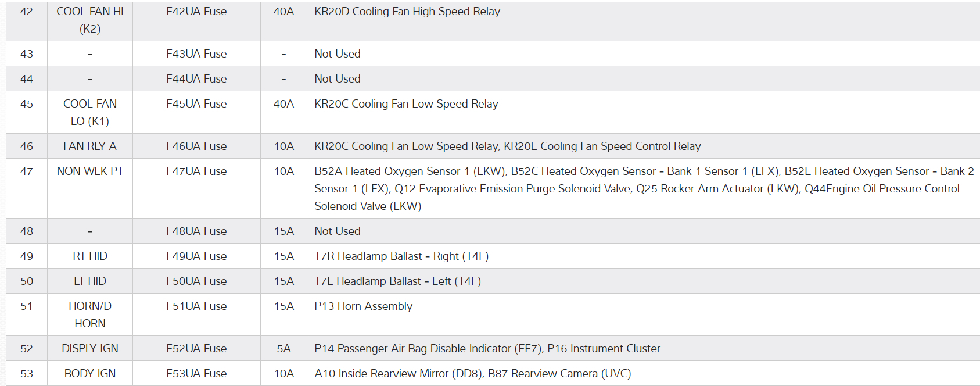Image resolution: width=980 pixels, height=386 pixels.
Task: Click the BODY IGN cell
Action: click(90, 374)
